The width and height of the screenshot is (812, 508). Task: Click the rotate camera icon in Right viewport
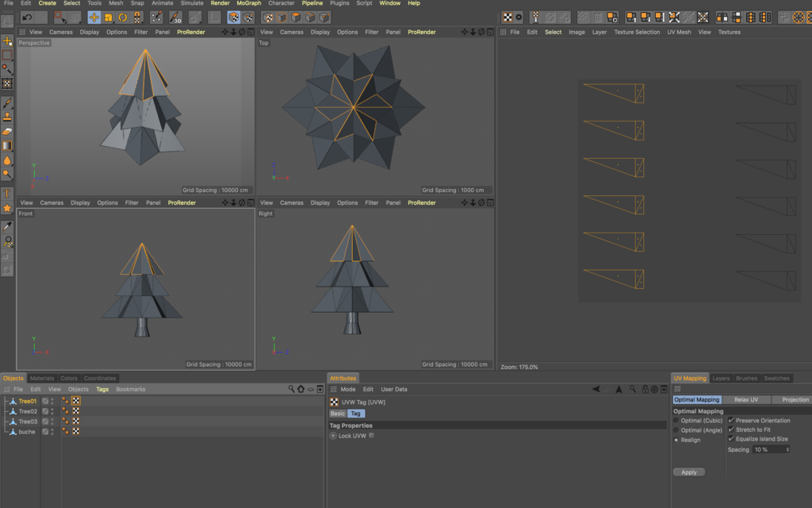[481, 202]
